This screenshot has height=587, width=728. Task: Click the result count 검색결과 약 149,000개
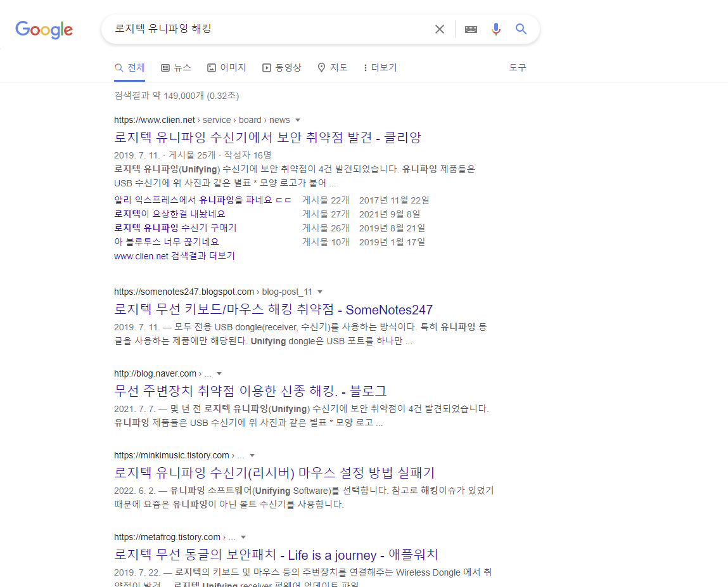pos(176,96)
